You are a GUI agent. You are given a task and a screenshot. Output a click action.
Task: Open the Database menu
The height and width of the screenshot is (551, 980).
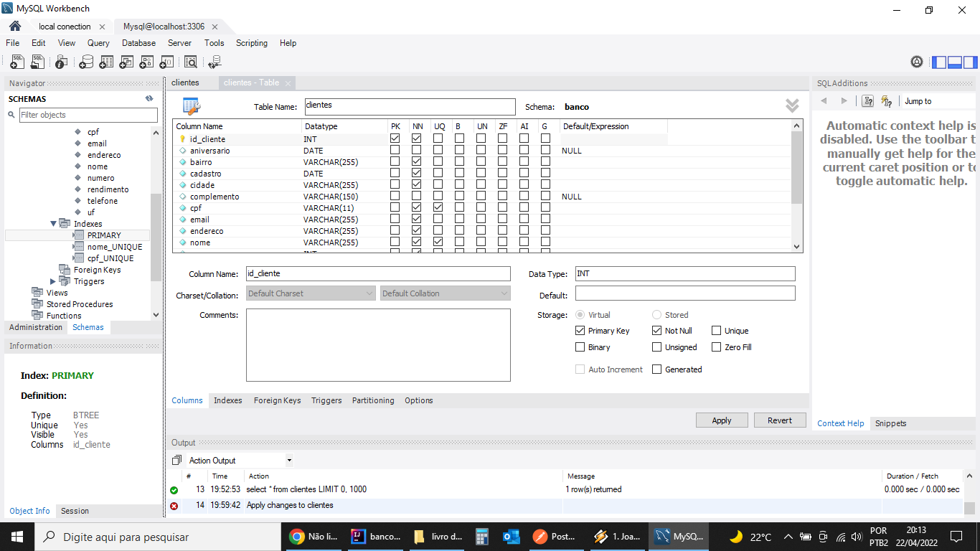(x=138, y=43)
